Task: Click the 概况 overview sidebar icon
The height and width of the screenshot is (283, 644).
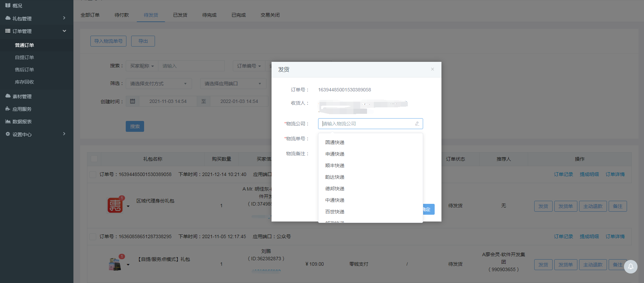Action: (8, 5)
